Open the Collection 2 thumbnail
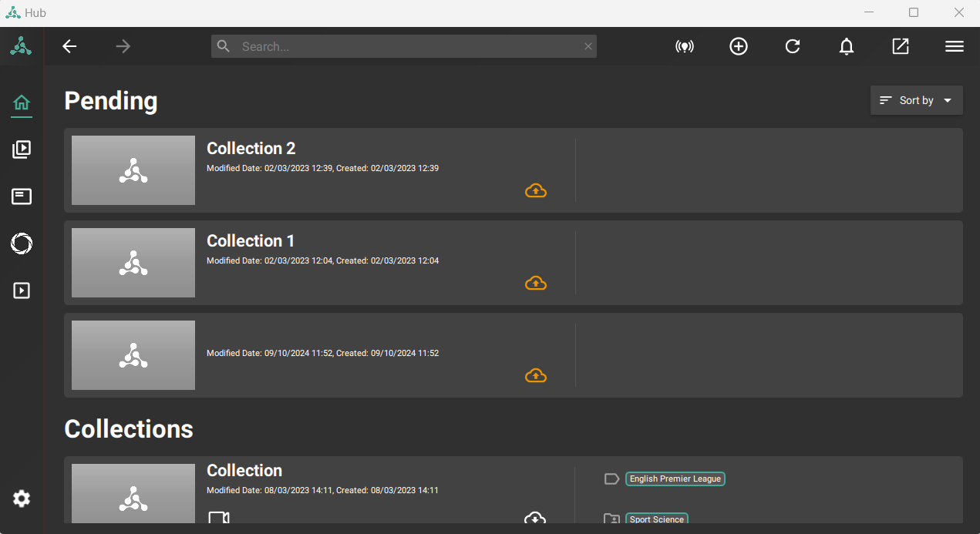980x534 pixels. coord(133,170)
